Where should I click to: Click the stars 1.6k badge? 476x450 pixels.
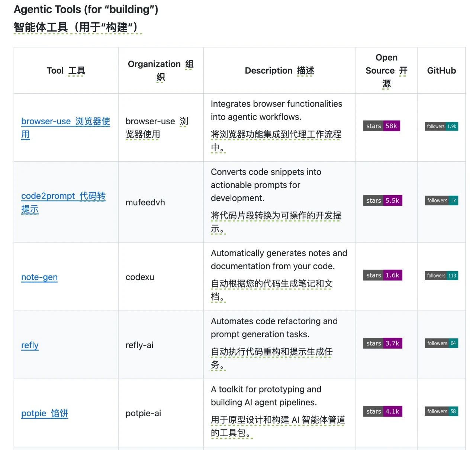tap(383, 276)
